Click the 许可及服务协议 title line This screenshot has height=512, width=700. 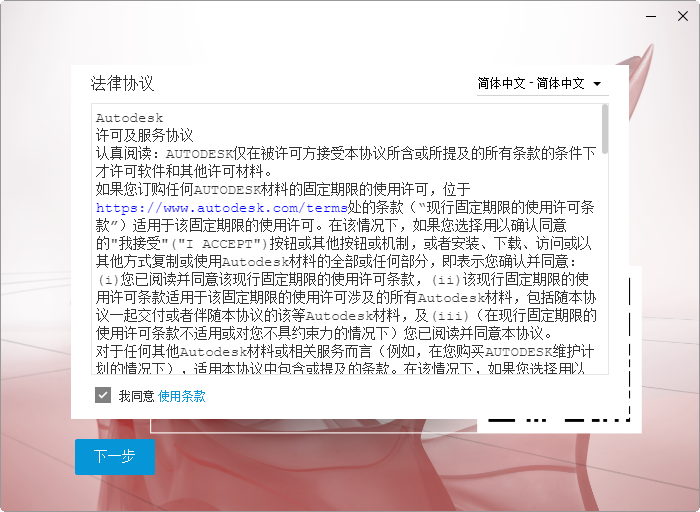[144, 135]
